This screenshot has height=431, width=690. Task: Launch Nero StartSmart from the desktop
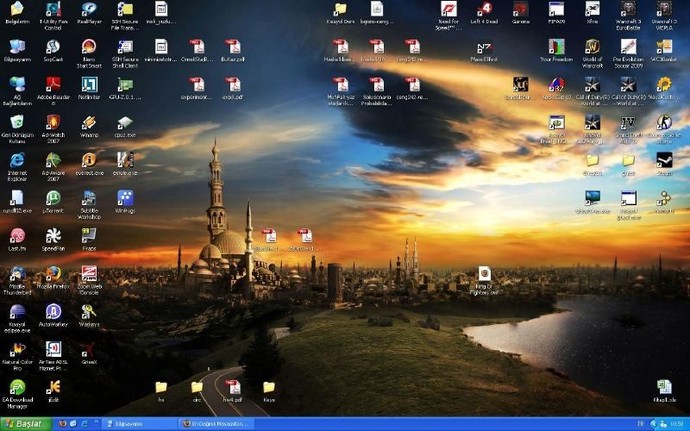click(x=89, y=47)
